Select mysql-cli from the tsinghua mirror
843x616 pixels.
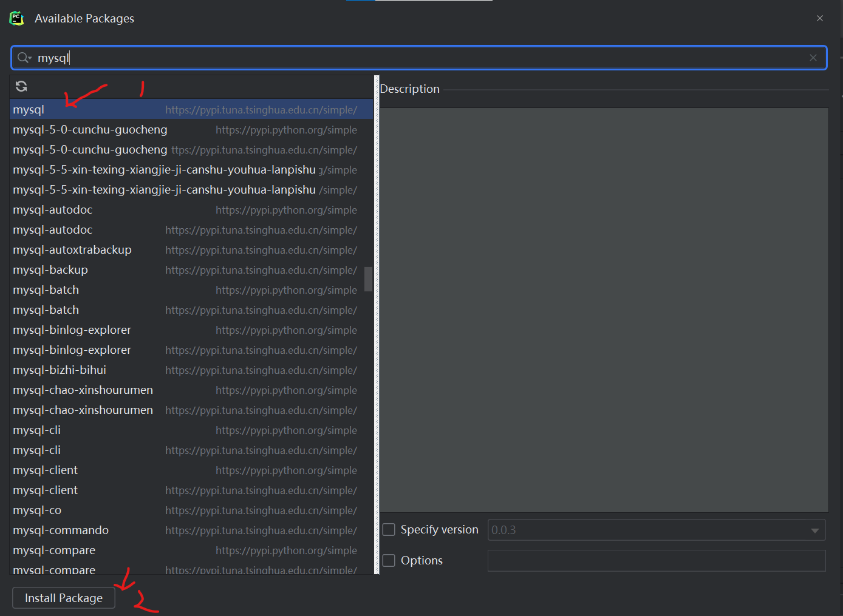(191, 450)
